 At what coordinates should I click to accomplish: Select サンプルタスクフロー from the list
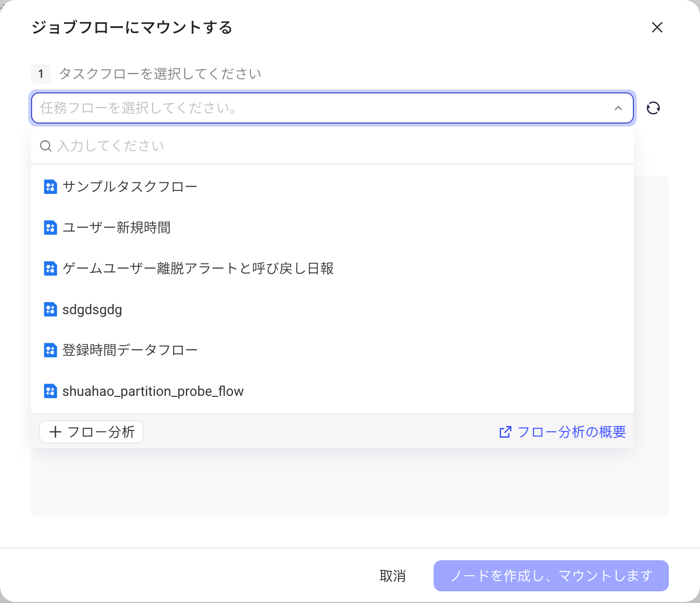pos(332,187)
